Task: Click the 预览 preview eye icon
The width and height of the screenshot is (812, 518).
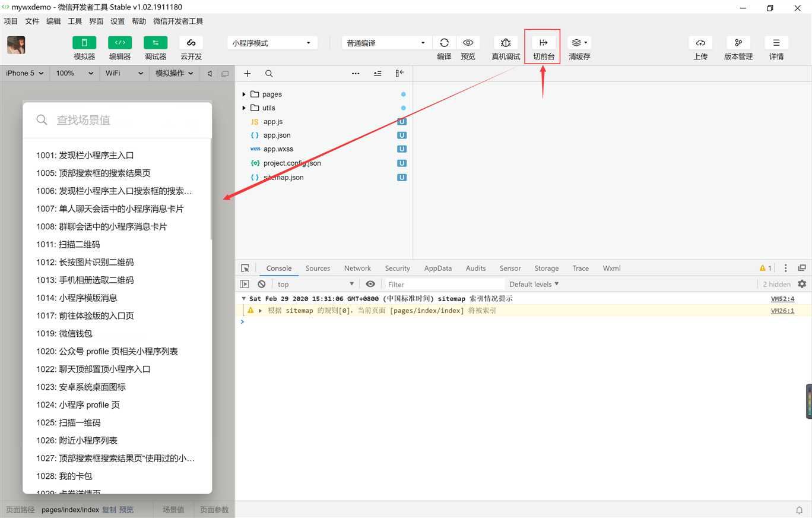Action: pyautogui.click(x=468, y=43)
